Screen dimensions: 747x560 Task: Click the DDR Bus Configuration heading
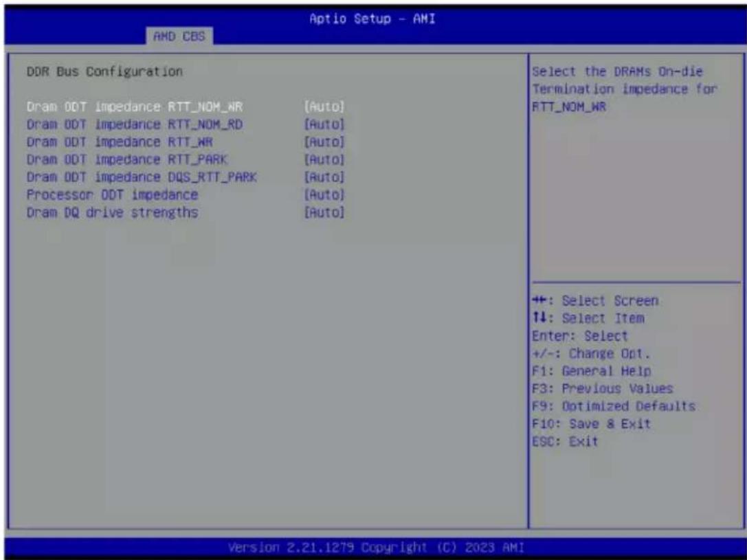click(x=104, y=71)
